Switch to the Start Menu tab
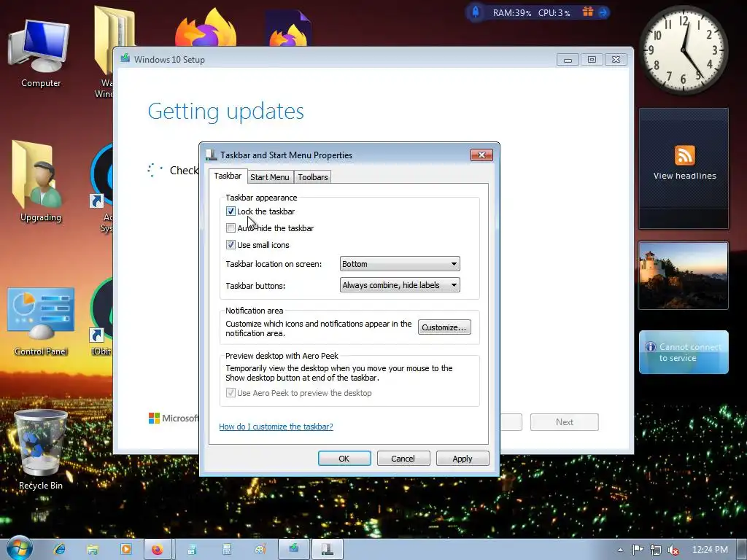This screenshot has height=560, width=747. click(x=270, y=177)
